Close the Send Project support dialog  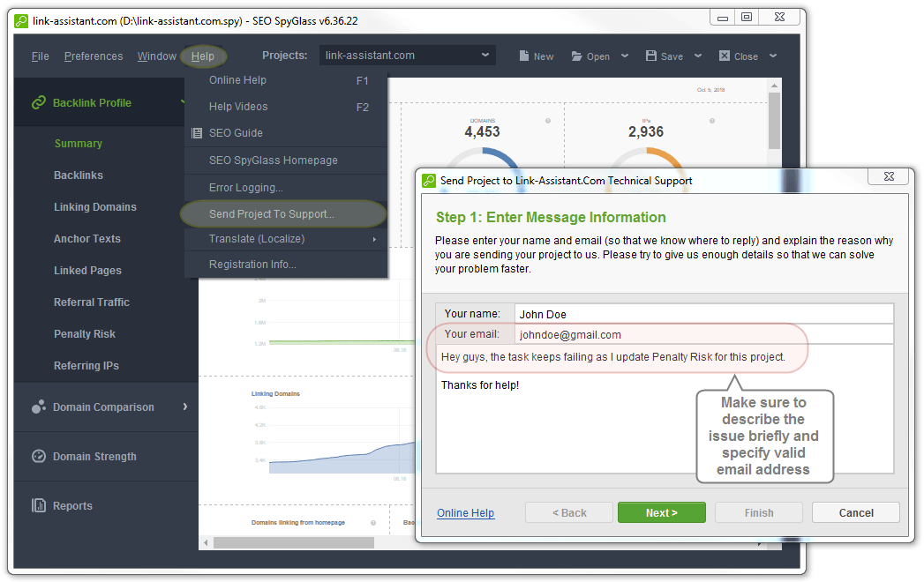point(889,176)
